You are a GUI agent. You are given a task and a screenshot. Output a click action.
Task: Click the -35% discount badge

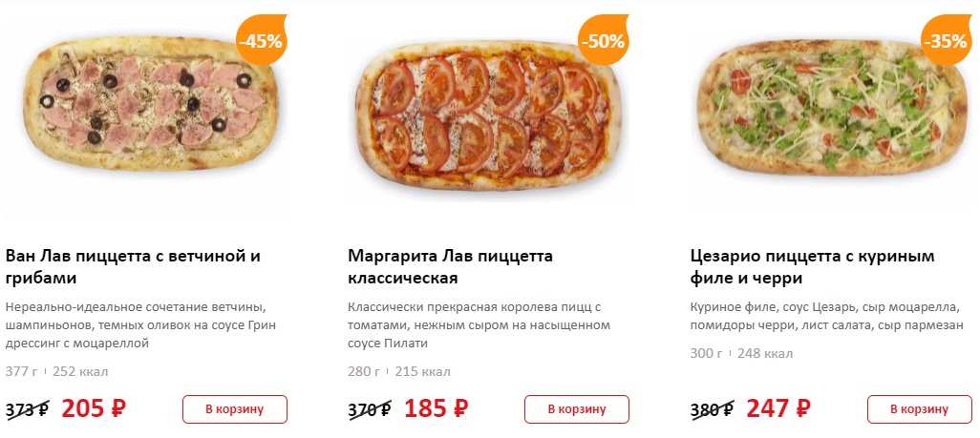[946, 41]
